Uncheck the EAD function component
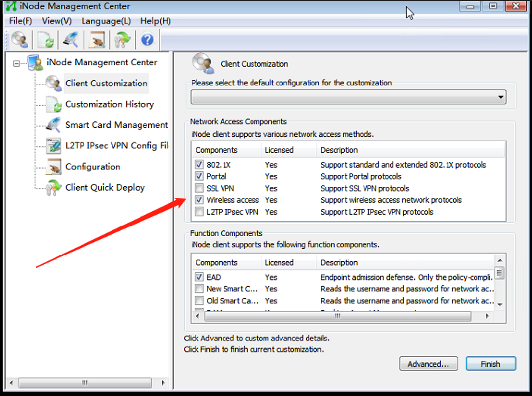532x396 pixels. (199, 277)
